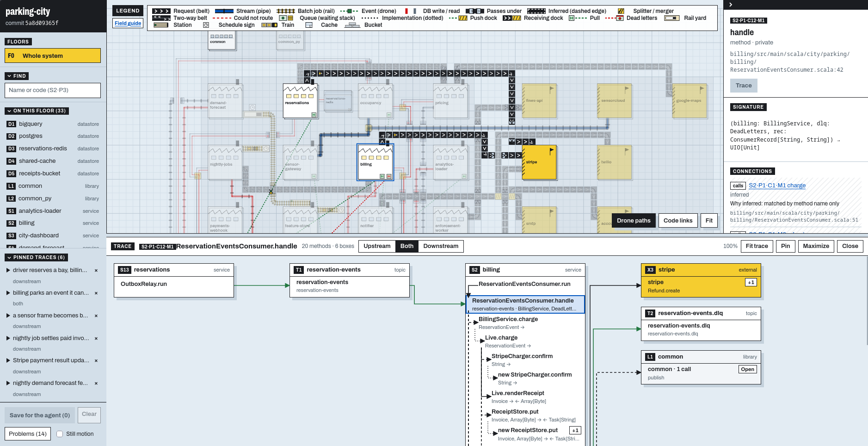
Task: Collapse the ON THIS FLOOR section
Action: [x=37, y=111]
